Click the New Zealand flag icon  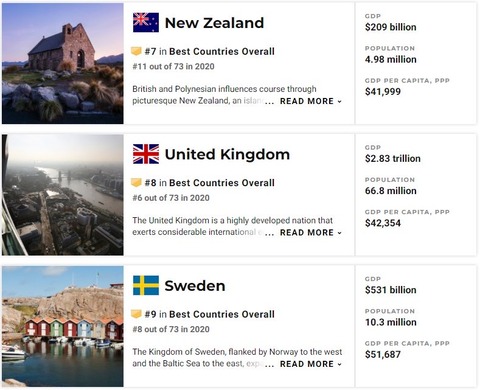coord(146,22)
